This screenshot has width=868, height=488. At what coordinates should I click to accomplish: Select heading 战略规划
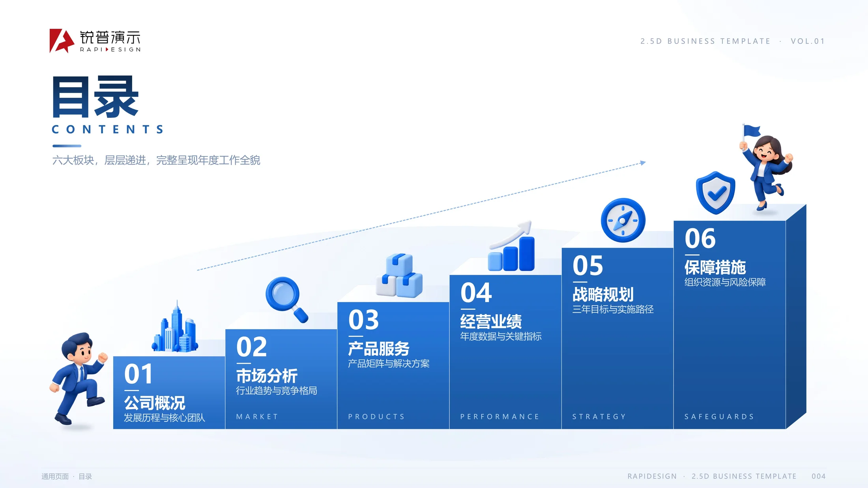[603, 294]
